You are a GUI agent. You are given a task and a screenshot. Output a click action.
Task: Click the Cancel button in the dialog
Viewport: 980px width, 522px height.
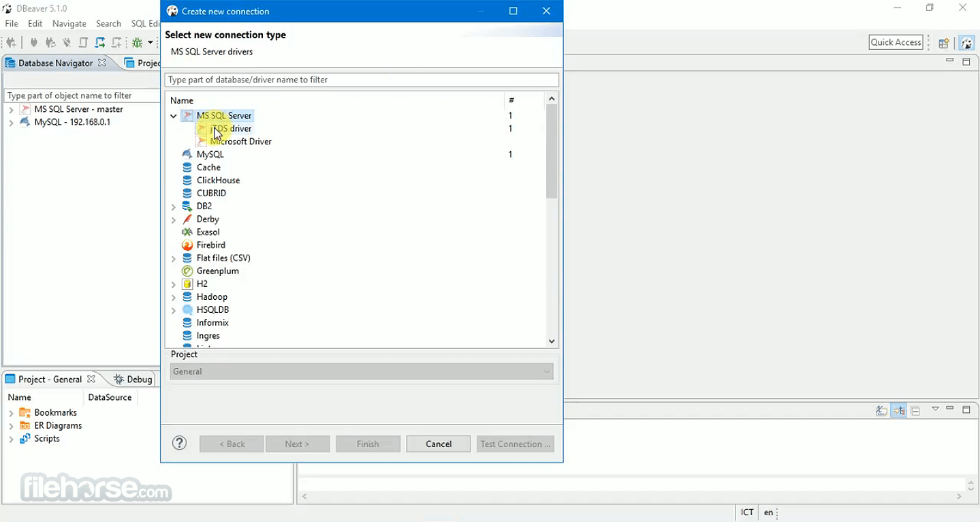439,444
